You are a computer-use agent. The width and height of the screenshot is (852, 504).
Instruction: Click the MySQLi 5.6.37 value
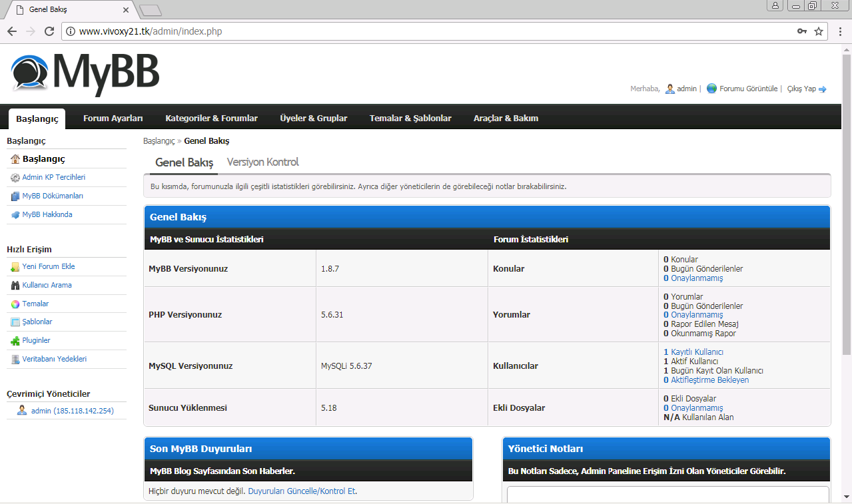point(346,366)
